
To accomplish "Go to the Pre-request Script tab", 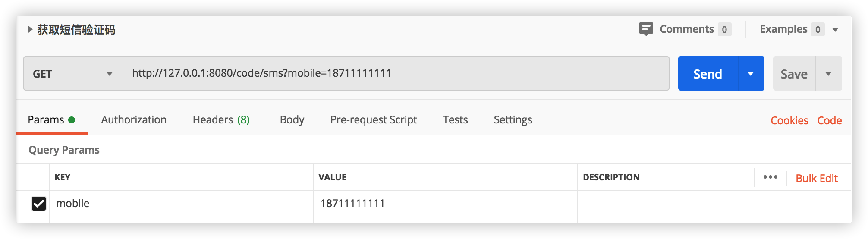I will [373, 120].
